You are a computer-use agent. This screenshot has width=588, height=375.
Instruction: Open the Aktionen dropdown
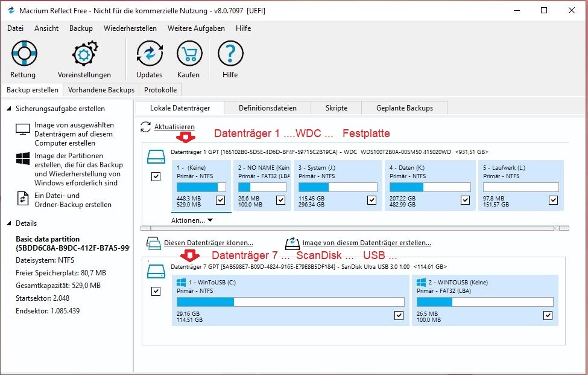pos(192,220)
